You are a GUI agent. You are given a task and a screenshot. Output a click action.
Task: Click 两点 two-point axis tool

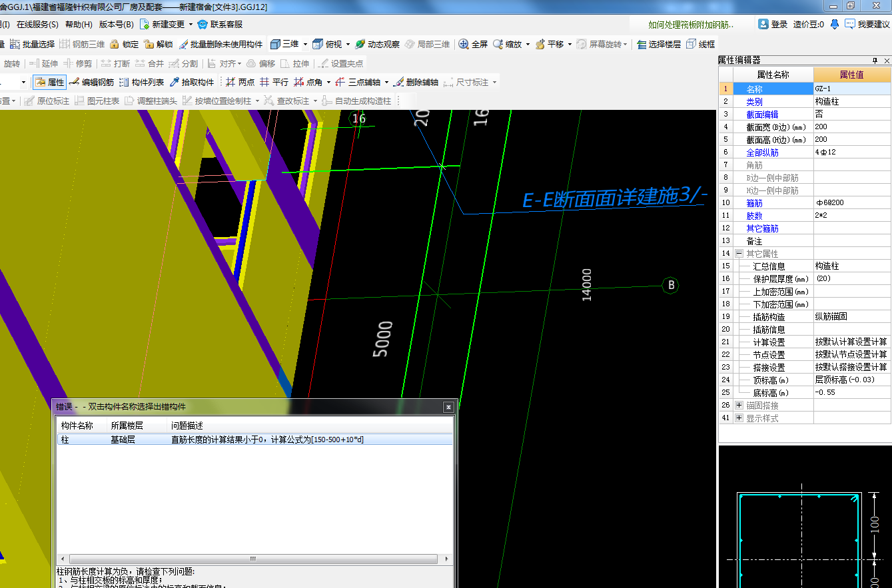pos(240,82)
